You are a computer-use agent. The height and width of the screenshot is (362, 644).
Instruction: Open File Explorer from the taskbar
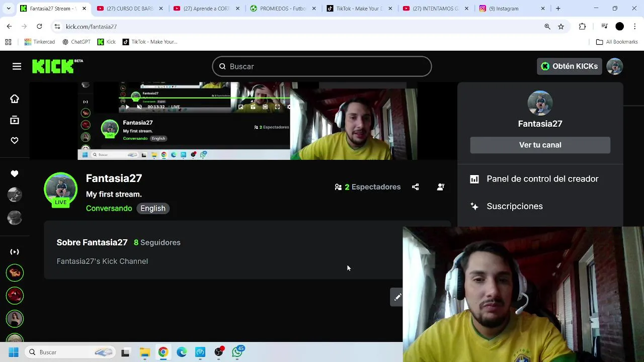click(145, 352)
